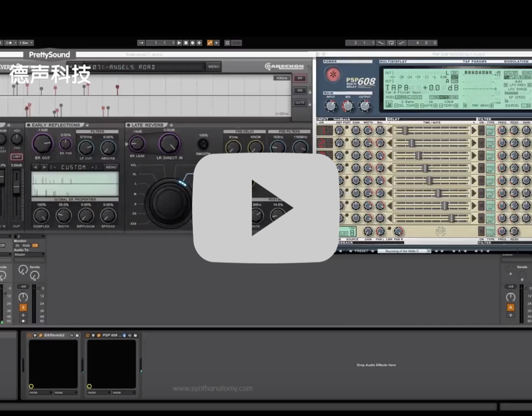Toggle the PSP 608 red power button
532x416 pixels.
pos(333,74)
